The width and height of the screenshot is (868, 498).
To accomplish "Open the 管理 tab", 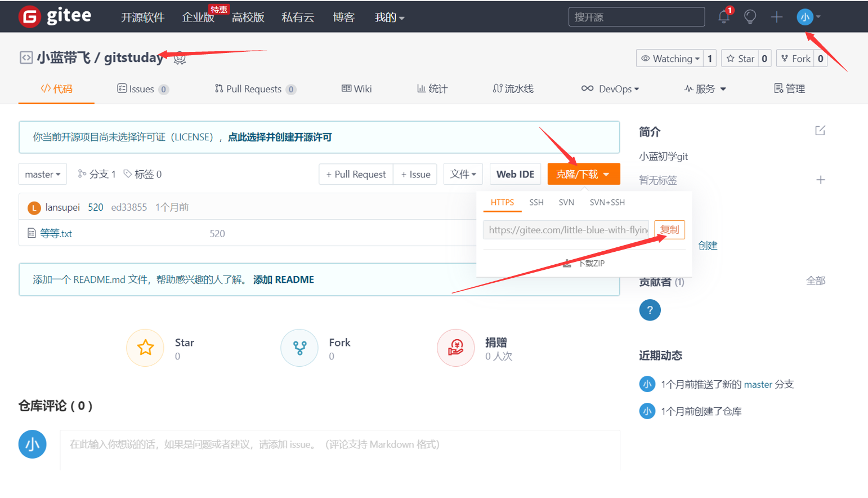I will pos(789,89).
